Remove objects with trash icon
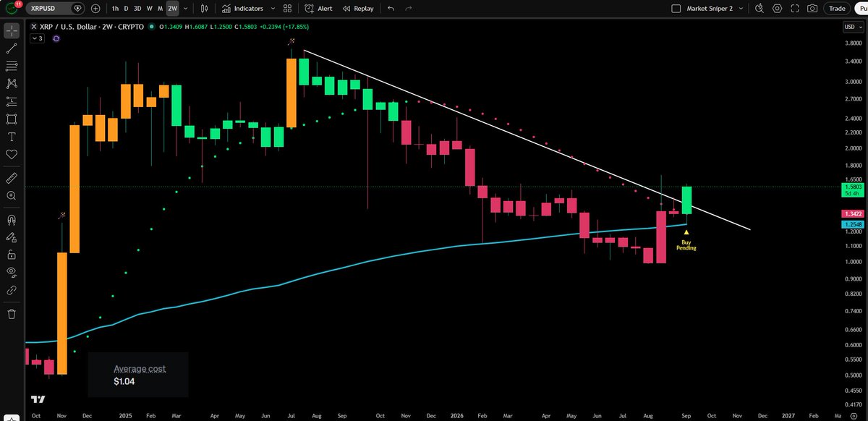868x421 pixels. pyautogui.click(x=12, y=313)
